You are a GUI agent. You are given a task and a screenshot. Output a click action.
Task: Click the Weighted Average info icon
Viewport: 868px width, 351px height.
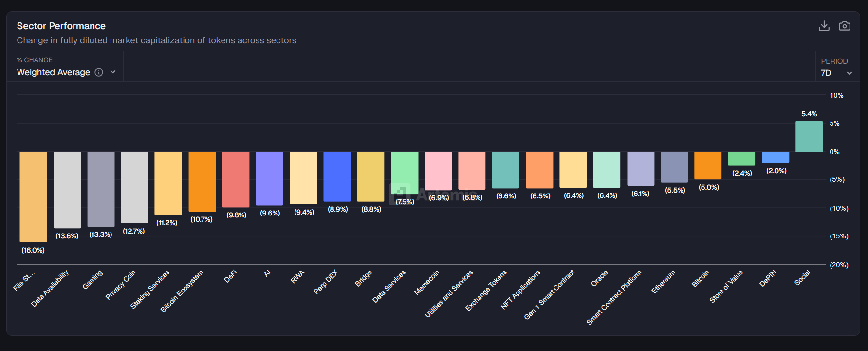pos(99,72)
